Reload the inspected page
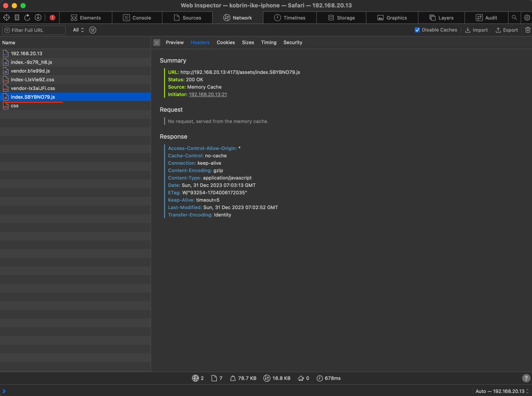The image size is (532, 396). click(x=27, y=18)
